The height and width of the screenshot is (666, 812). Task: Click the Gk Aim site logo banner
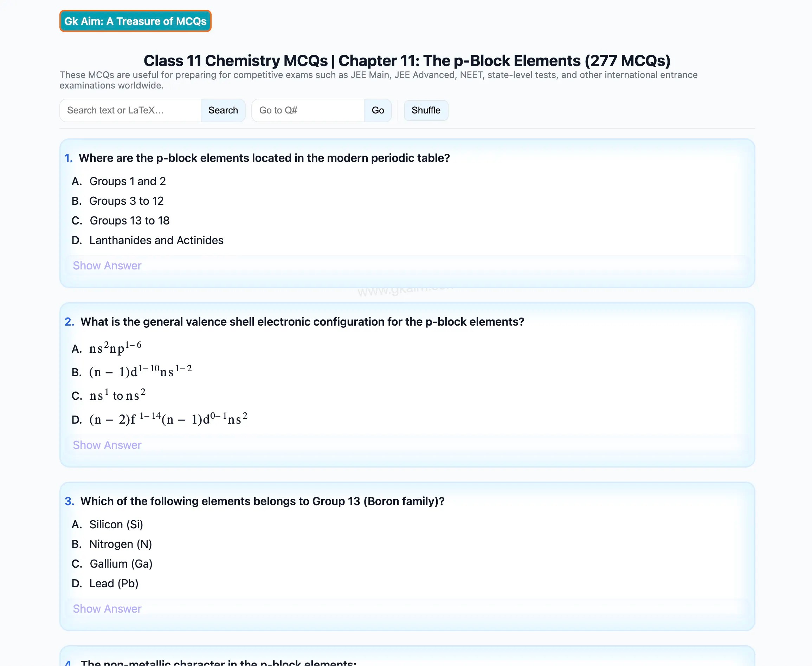(x=135, y=21)
